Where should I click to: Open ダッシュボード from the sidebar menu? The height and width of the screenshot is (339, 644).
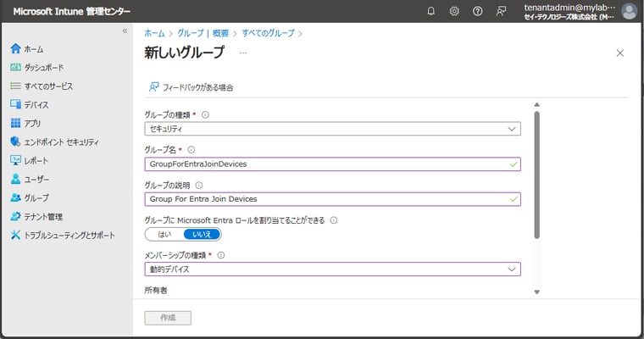click(x=44, y=68)
